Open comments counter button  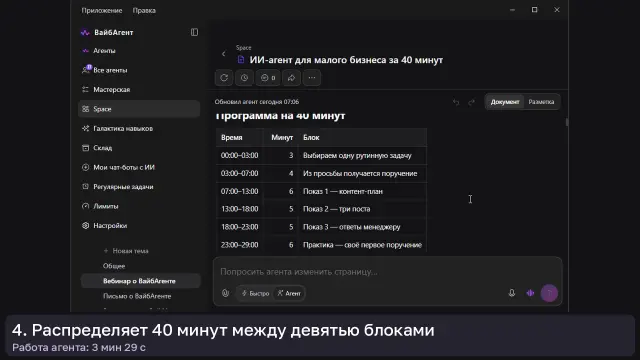(x=268, y=78)
